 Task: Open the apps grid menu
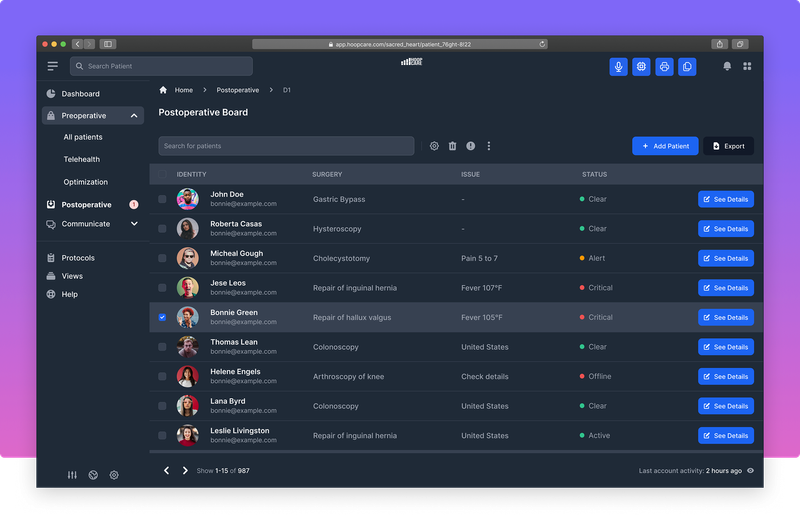pyautogui.click(x=747, y=67)
